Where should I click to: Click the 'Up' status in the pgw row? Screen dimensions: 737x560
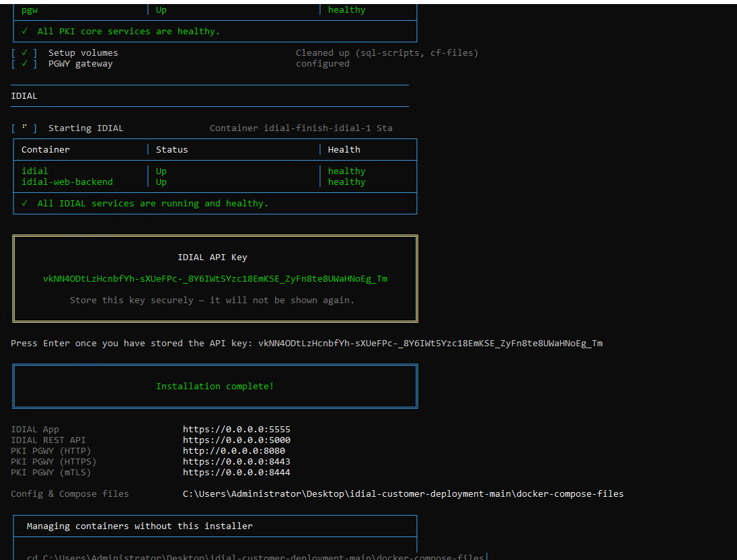(161, 10)
